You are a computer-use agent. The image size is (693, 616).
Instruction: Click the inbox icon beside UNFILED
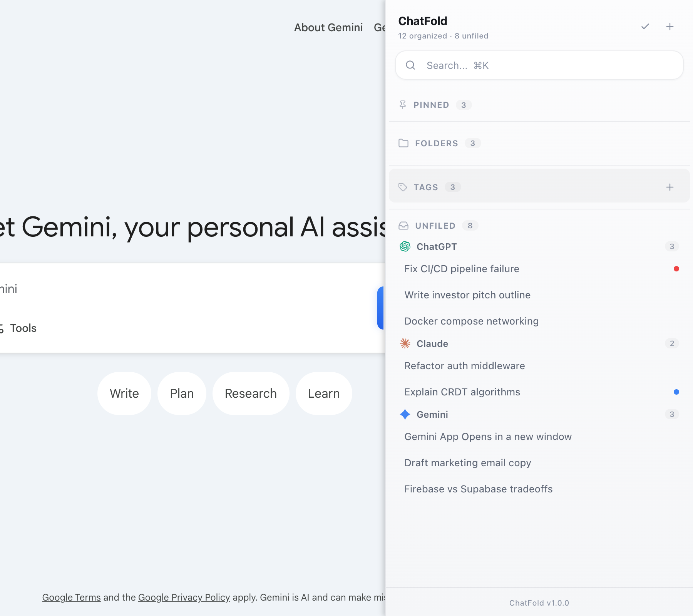(x=403, y=226)
